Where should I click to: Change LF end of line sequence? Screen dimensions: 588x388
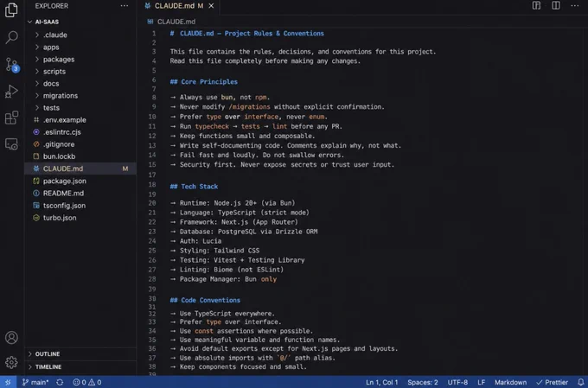481,382
